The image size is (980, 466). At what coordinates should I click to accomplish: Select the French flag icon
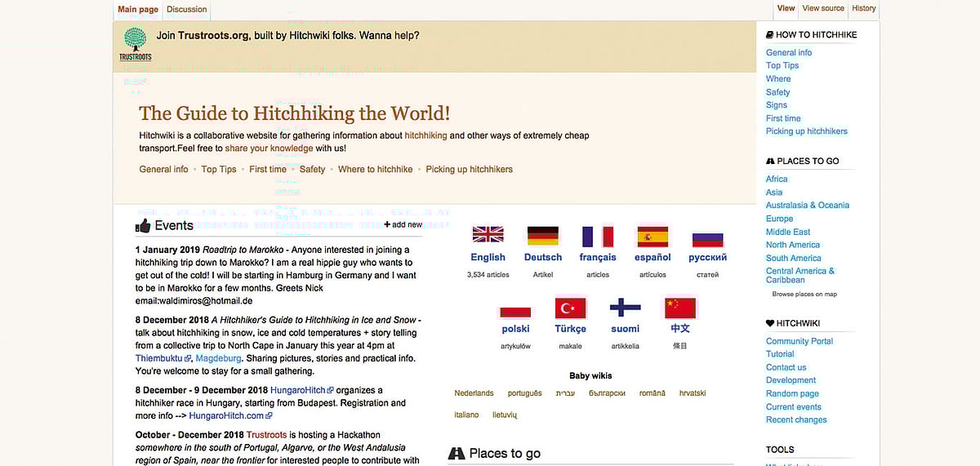pos(598,236)
